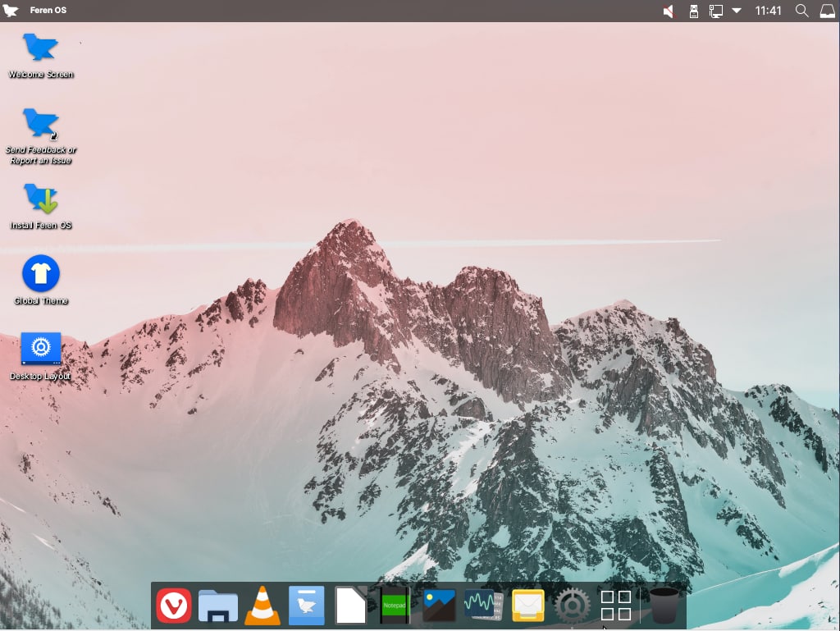Viewport: 840px width, 631px height.
Task: Open the trash bin in the dock
Action: (x=664, y=606)
